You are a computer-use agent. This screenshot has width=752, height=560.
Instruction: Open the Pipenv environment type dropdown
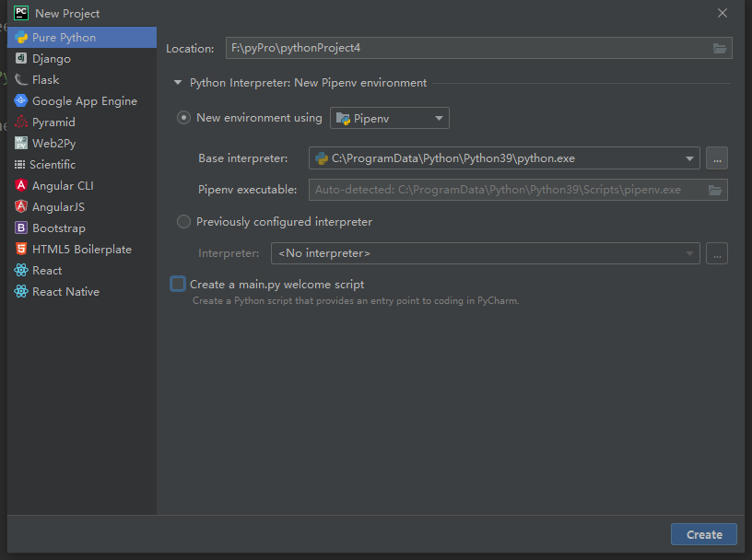(x=390, y=118)
